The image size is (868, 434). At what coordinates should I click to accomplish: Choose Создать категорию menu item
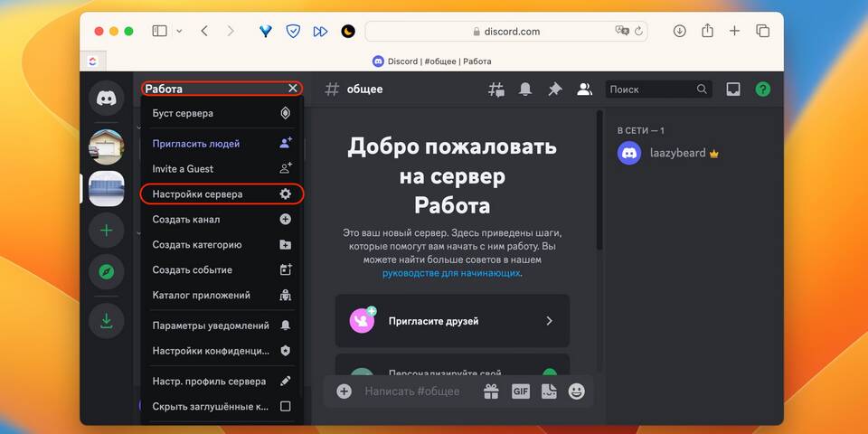click(222, 245)
